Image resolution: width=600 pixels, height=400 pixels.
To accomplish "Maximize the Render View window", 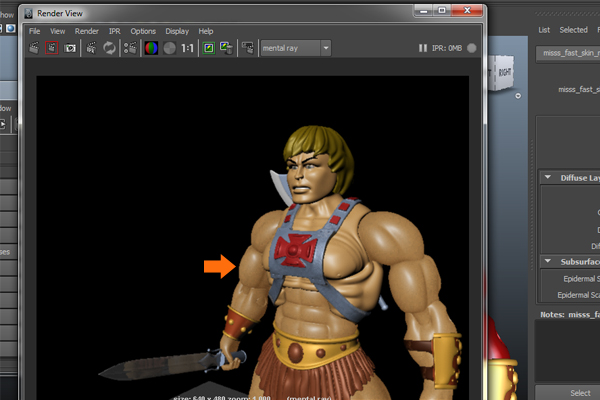I will (442, 11).
